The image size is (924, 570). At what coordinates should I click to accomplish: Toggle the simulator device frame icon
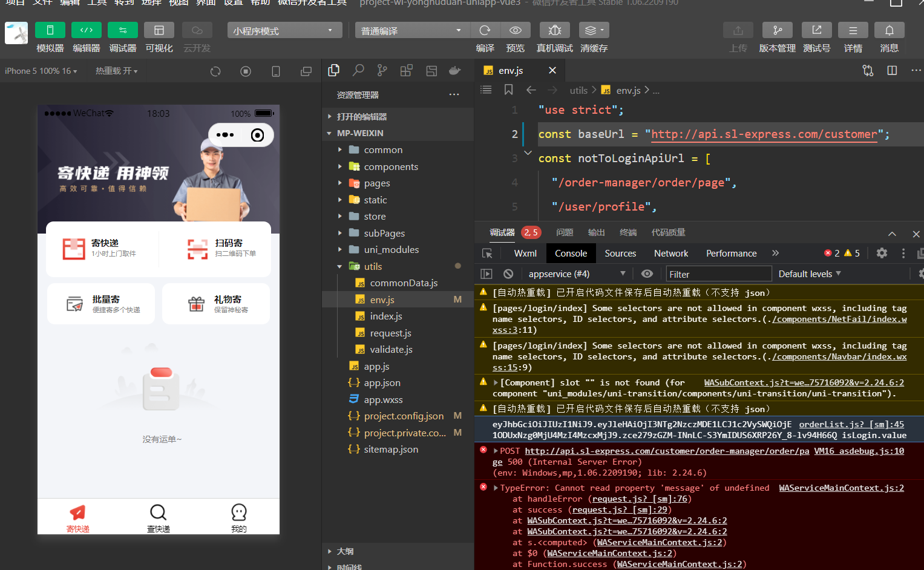point(276,71)
